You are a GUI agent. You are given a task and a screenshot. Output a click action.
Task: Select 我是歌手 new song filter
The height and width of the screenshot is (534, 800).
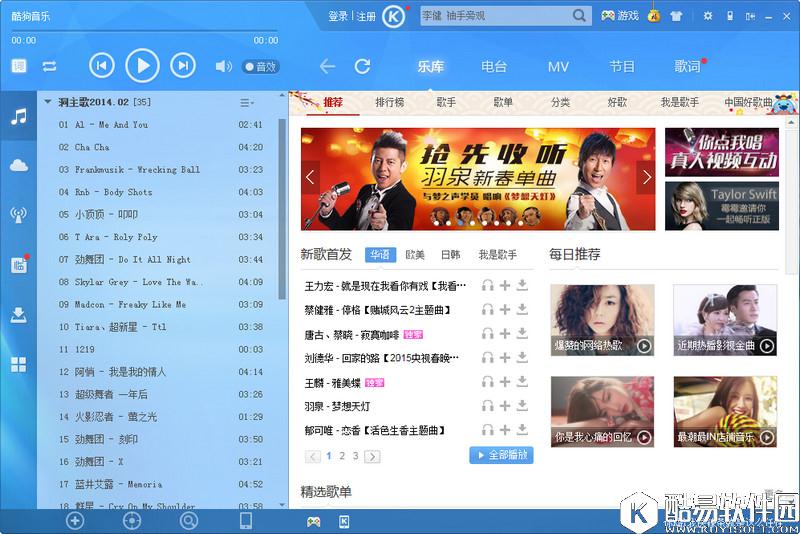(497, 255)
